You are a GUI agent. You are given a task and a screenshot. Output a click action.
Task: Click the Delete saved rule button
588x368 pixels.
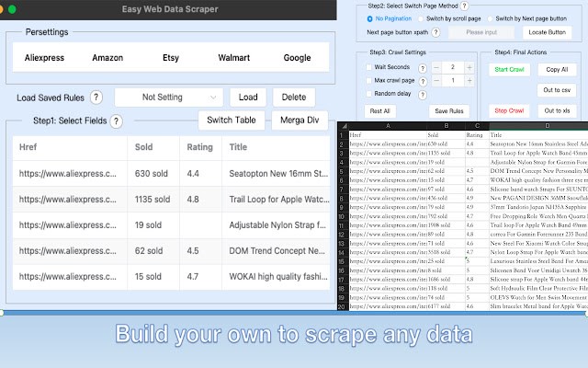(x=294, y=98)
